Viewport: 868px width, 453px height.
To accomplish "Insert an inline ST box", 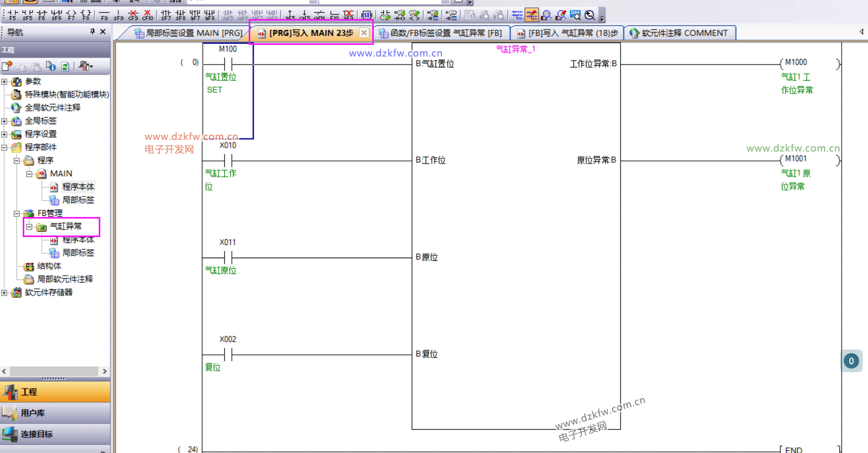I will click(x=366, y=15).
